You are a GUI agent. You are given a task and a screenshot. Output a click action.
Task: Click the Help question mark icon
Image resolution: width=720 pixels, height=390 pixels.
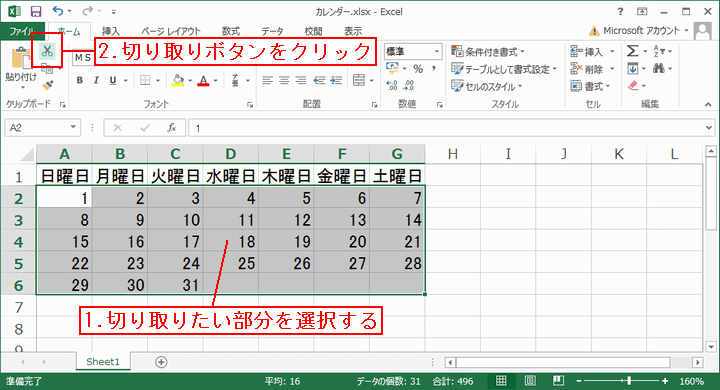click(x=620, y=11)
